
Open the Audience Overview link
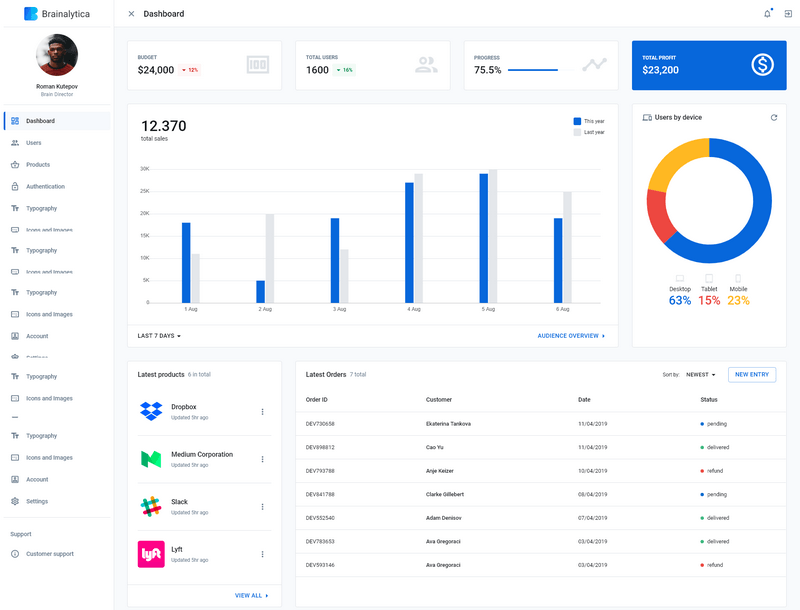coord(571,336)
